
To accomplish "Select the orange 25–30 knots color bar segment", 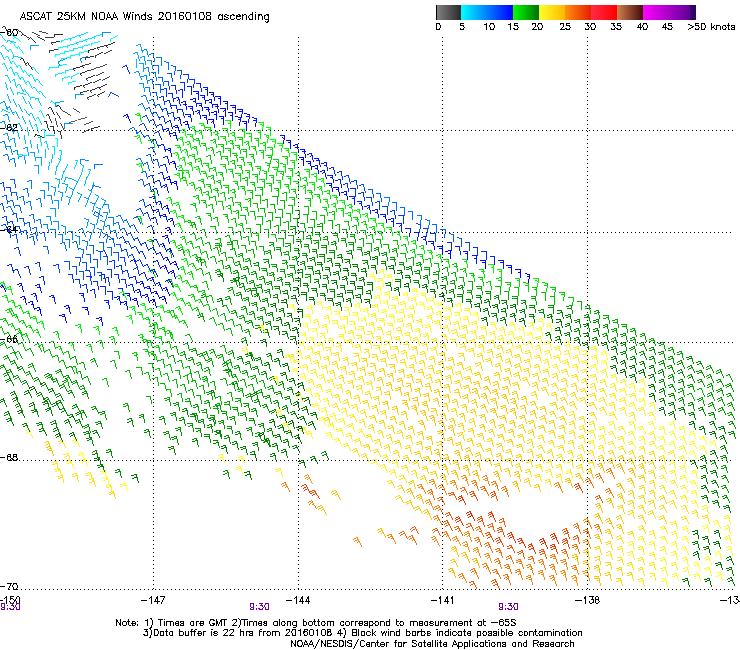I will tap(578, 12).
